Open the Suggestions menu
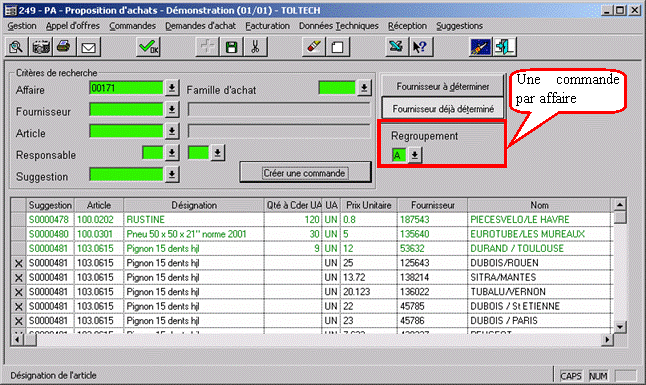The height and width of the screenshot is (385, 646). pyautogui.click(x=459, y=26)
